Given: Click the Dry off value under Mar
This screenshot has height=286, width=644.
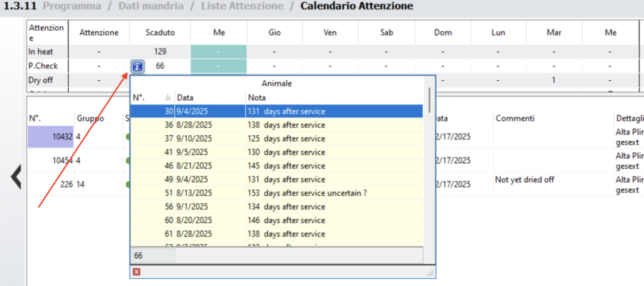Looking at the screenshot, I should pyautogui.click(x=553, y=80).
